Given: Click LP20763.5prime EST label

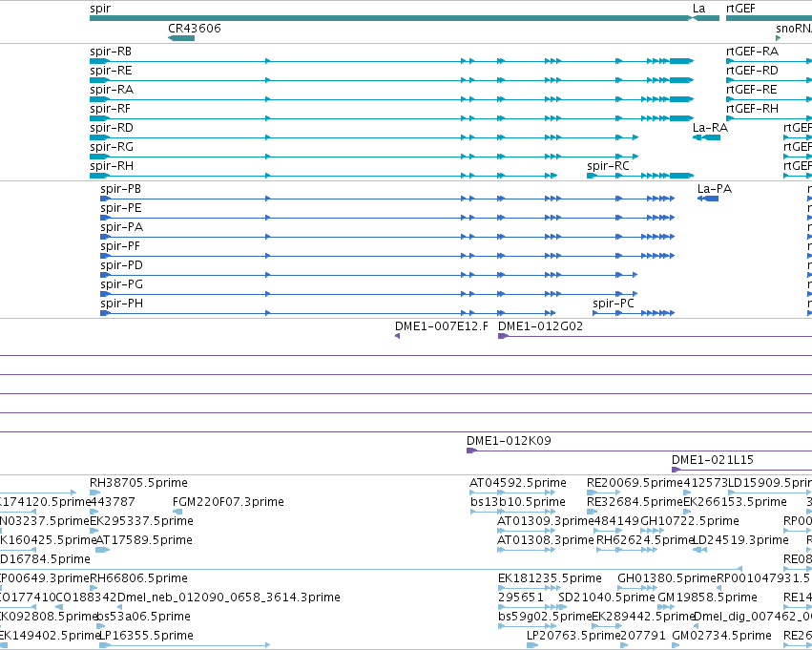Looking at the screenshot, I should (573, 636).
